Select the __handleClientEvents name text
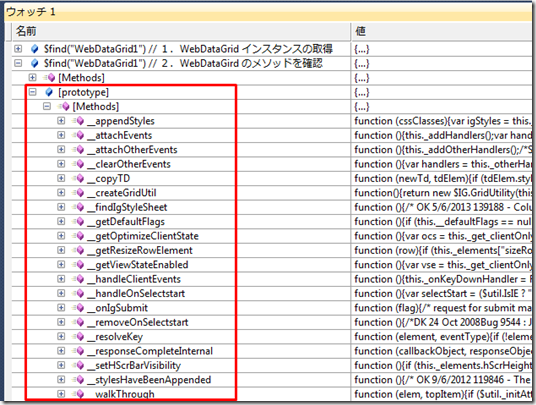The image size is (536, 405). [x=134, y=279]
